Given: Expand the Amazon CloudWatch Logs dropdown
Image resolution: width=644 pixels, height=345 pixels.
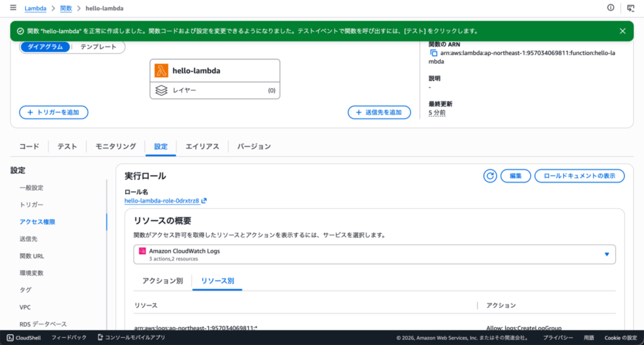Looking at the screenshot, I should (375, 254).
